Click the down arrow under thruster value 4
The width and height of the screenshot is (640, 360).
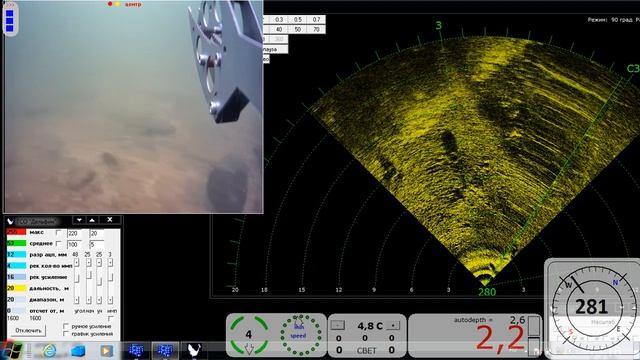point(249,348)
